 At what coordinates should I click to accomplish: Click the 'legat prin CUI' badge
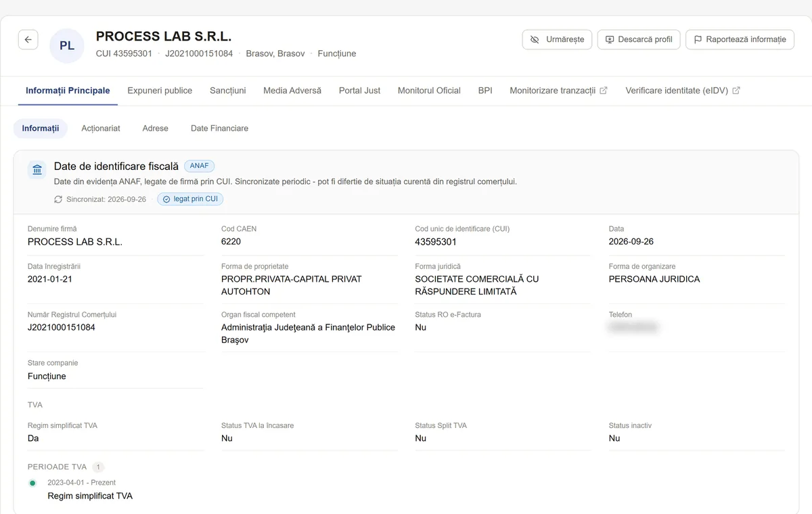pos(190,199)
